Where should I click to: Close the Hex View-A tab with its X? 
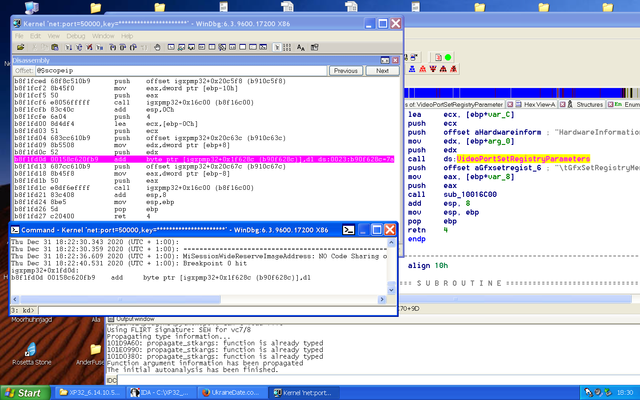coord(510,104)
